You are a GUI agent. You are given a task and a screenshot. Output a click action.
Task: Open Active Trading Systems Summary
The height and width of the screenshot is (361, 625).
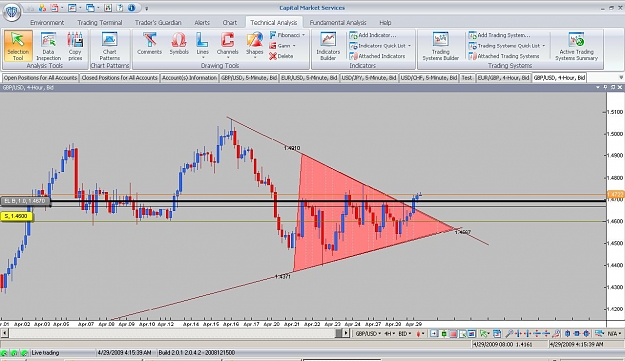pos(576,46)
